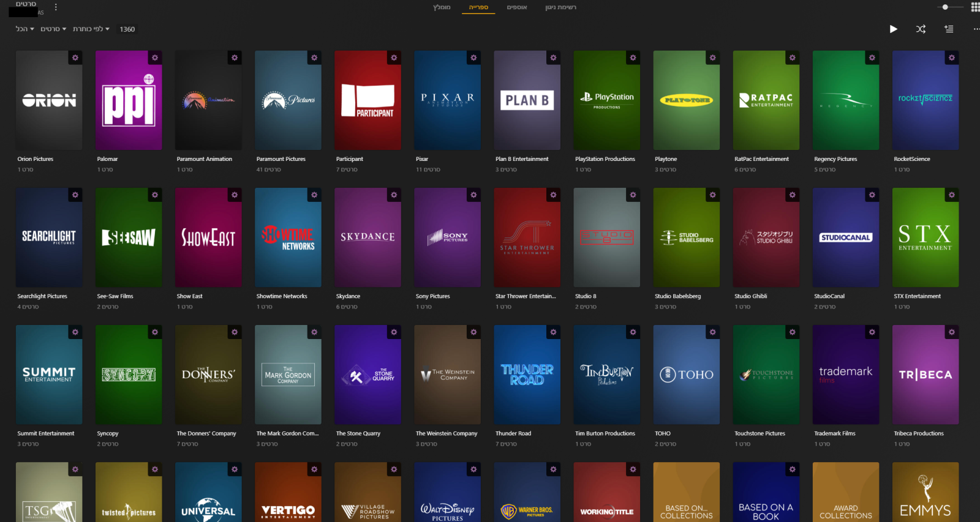The width and height of the screenshot is (980, 522).
Task: Click the badge icon on STX Entertainment poster
Action: tap(951, 195)
